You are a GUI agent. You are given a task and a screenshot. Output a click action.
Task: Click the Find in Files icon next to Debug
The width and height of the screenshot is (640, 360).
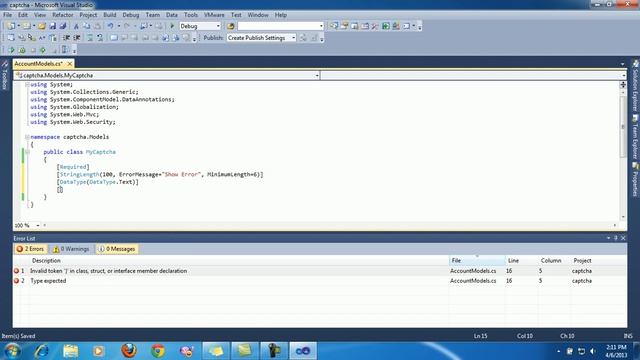click(x=231, y=26)
